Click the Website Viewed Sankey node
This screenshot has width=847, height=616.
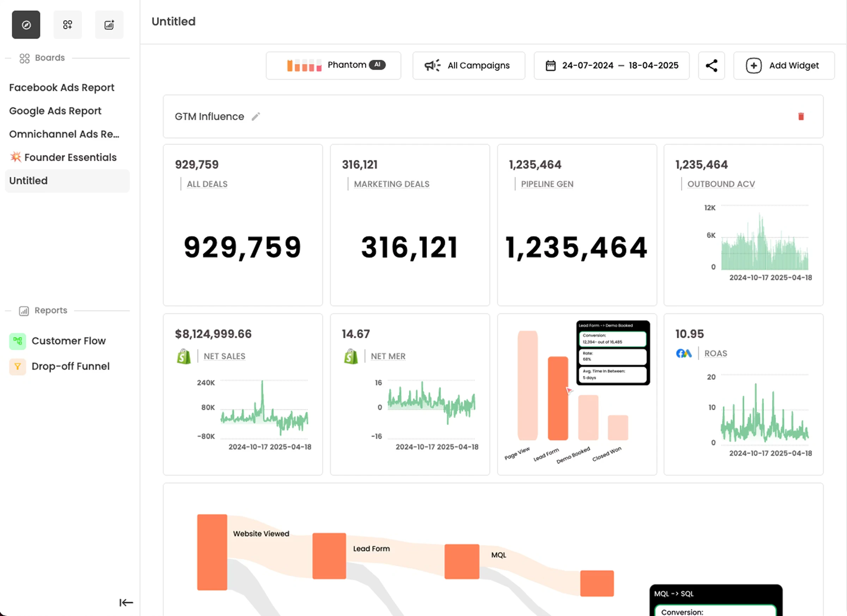tap(212, 552)
